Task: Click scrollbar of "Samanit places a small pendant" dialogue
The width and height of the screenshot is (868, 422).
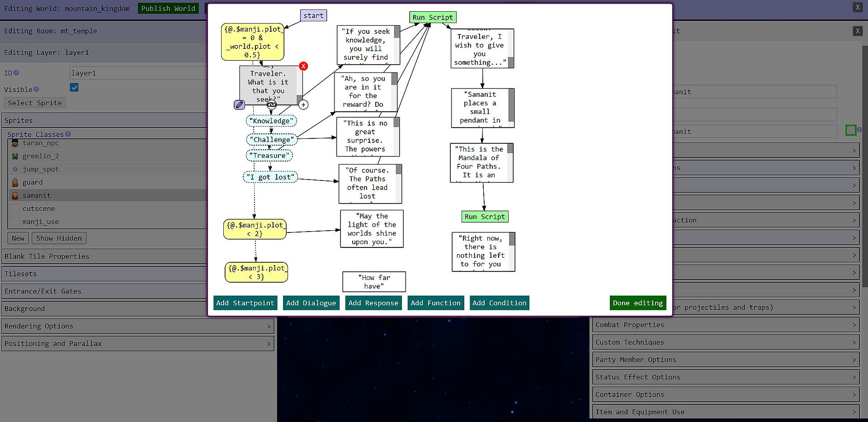Action: [511, 108]
